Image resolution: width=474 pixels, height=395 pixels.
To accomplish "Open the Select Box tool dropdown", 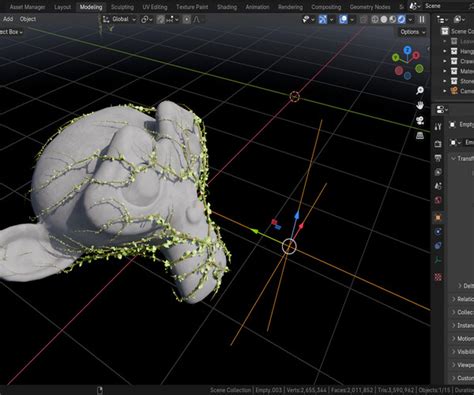I will tap(12, 32).
